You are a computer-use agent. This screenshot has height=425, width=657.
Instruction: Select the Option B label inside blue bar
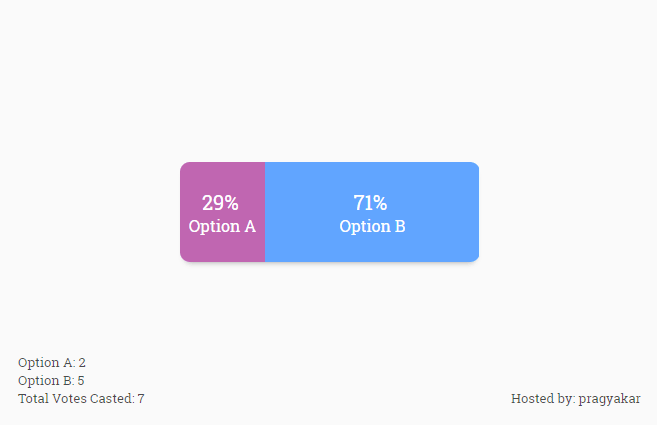tap(372, 226)
